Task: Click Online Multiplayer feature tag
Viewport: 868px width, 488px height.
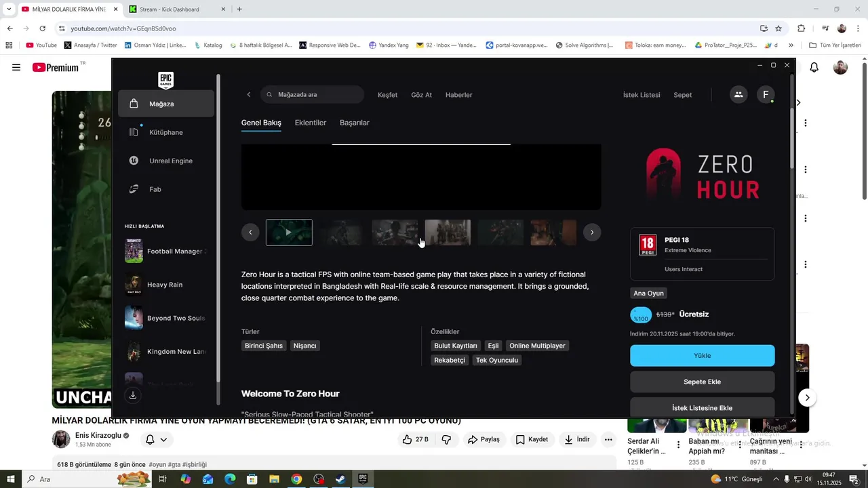Action: pyautogui.click(x=537, y=346)
